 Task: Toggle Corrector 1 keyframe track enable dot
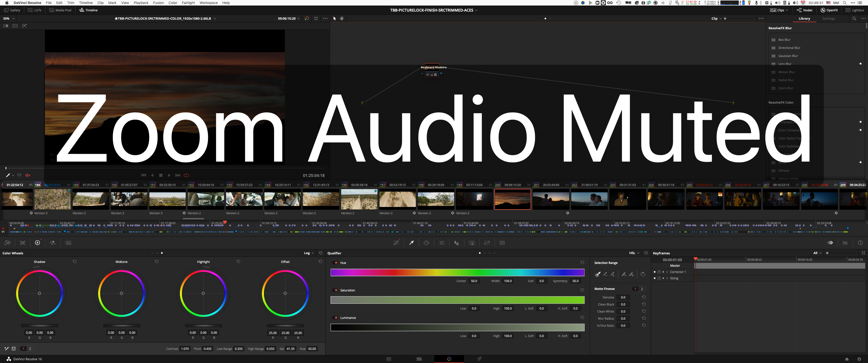point(655,272)
